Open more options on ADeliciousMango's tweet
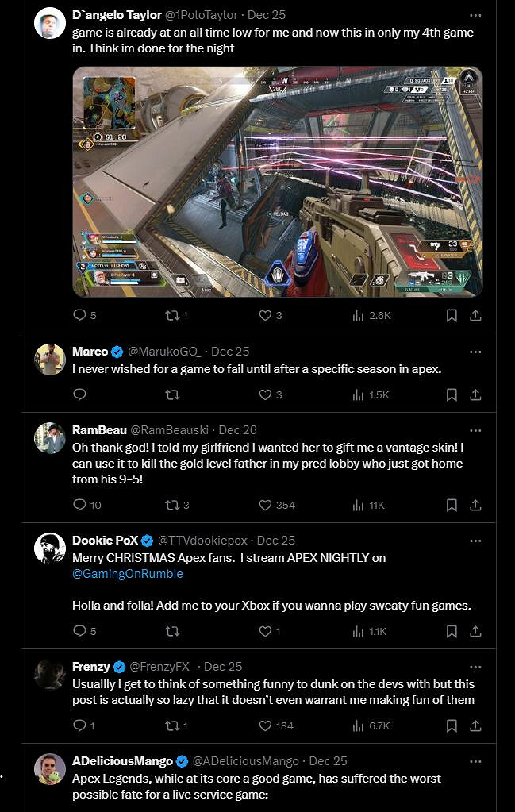Screen dimensions: 515x812 click(475, 760)
